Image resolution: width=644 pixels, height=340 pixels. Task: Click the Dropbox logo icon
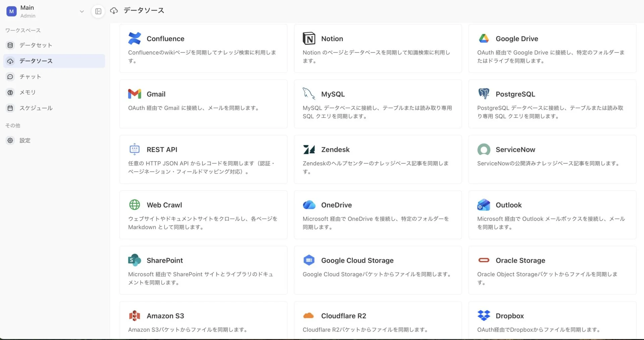(x=484, y=316)
